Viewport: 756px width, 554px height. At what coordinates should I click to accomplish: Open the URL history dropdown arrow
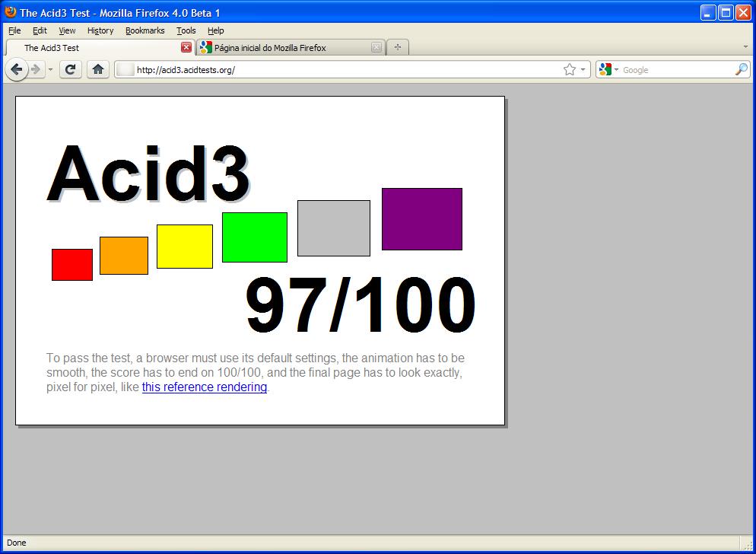click(x=583, y=70)
